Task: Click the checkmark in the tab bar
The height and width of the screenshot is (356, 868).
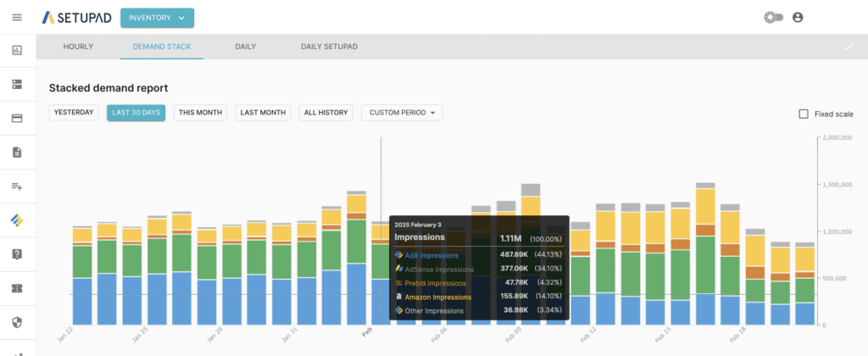Action: coord(849,47)
